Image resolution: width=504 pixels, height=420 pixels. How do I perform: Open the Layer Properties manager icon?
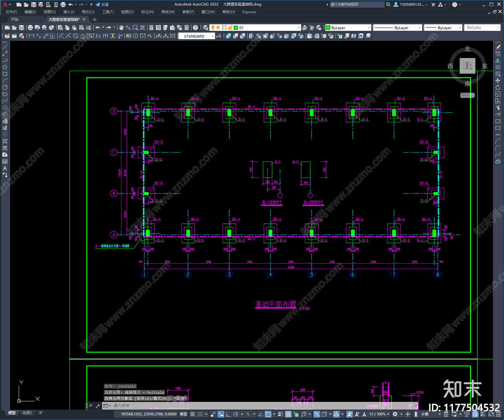tap(206, 28)
